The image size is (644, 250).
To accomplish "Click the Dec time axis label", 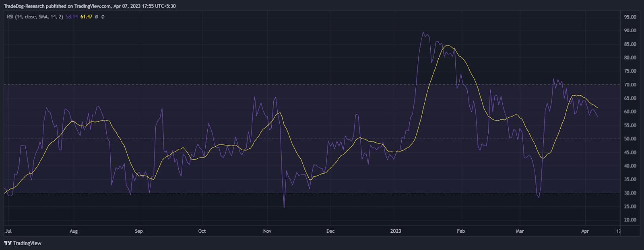I will [330, 231].
